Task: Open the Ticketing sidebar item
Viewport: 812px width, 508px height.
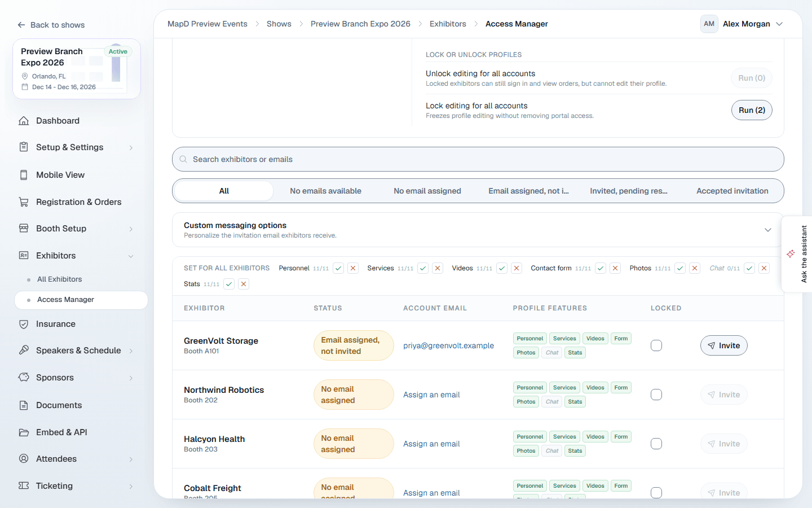Action: click(x=77, y=486)
